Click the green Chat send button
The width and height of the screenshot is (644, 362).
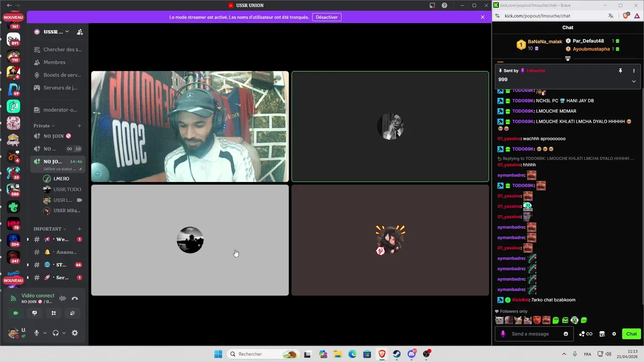pos(631,334)
